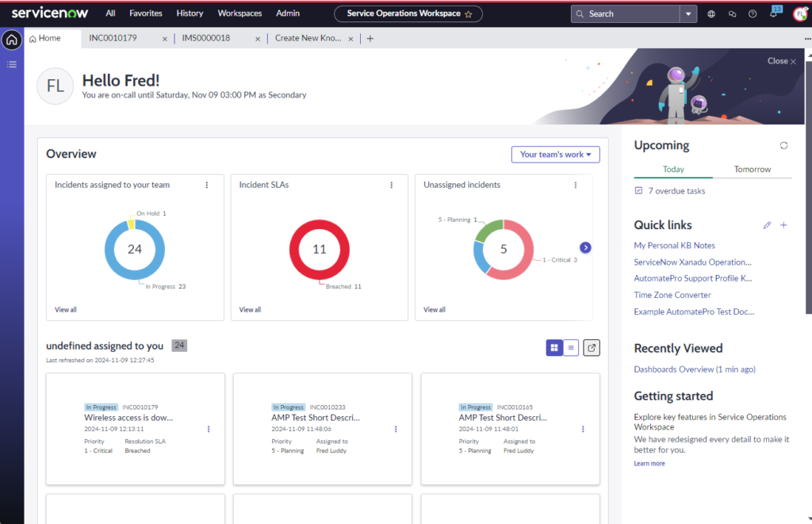Open the Incident SLAs card options menu

click(391, 185)
